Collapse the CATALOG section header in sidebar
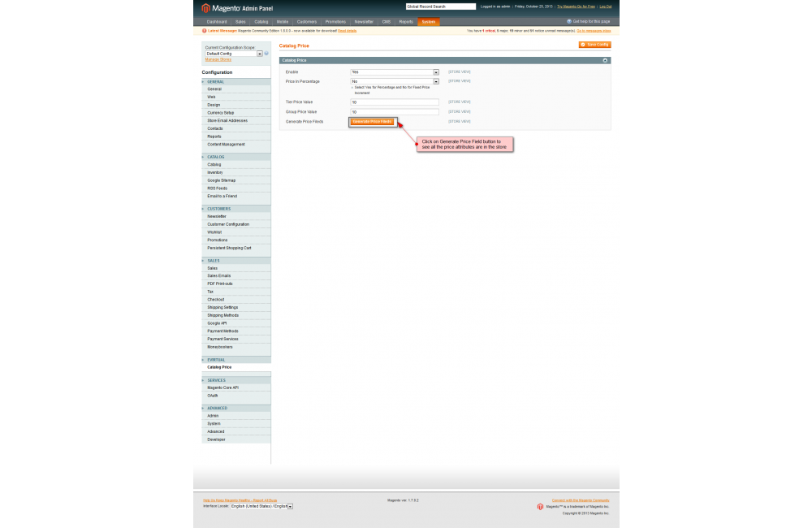Image resolution: width=812 pixels, height=528 pixels. pos(236,157)
